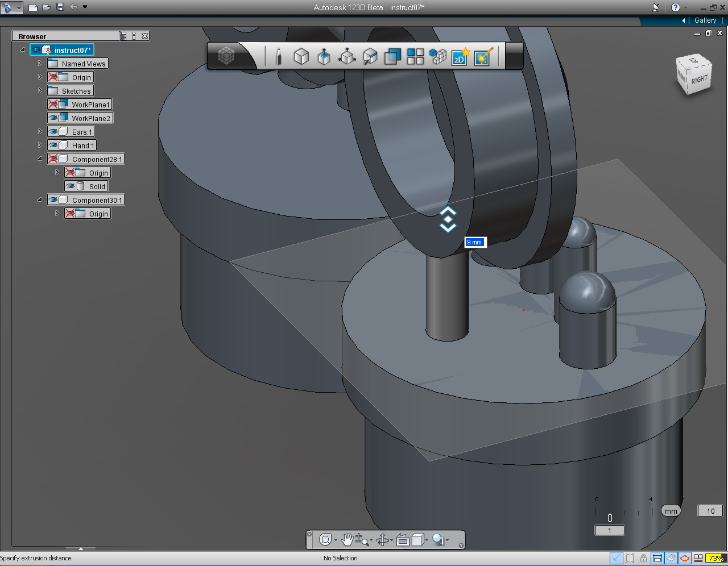Toggle visibility of Origin in root
Screen dimensions: 728x566
(x=53, y=77)
